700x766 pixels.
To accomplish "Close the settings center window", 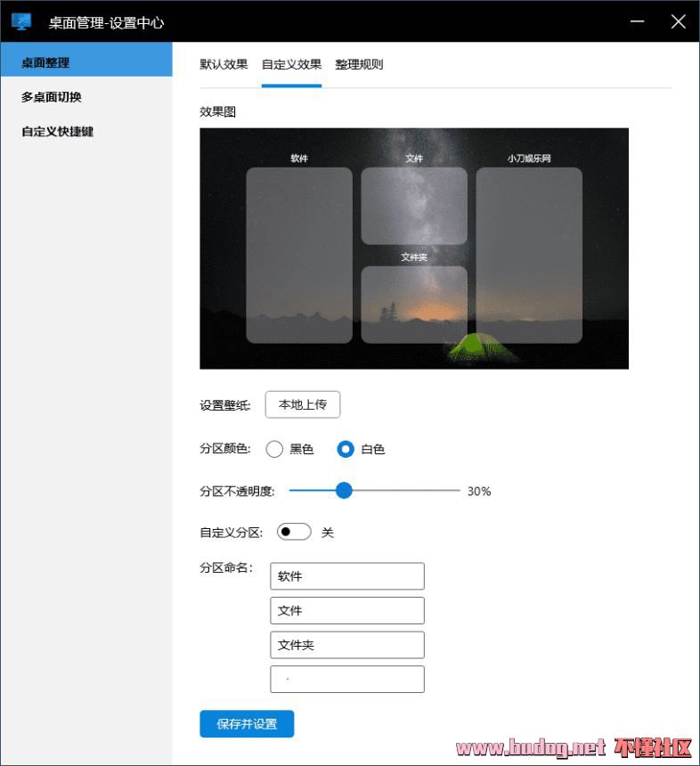I will [x=678, y=22].
